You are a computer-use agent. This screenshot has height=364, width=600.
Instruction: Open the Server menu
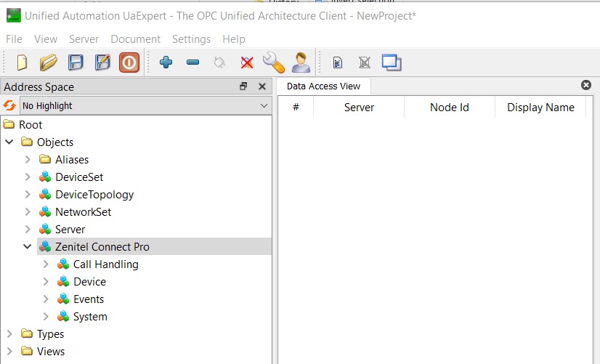click(x=84, y=39)
